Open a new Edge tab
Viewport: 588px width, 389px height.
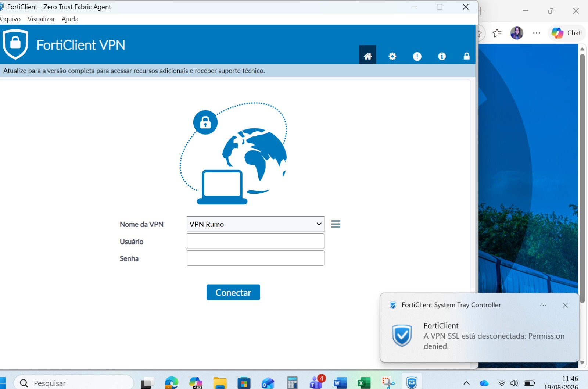point(482,11)
